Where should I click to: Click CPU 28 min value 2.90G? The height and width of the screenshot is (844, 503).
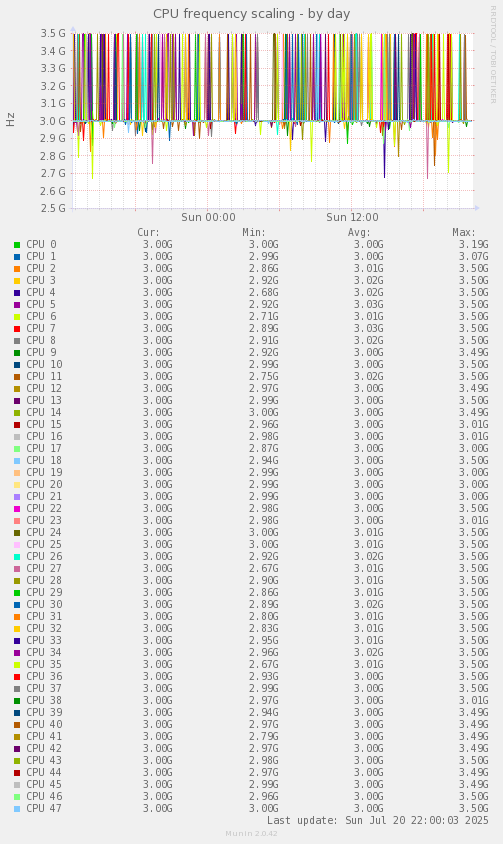coord(263,581)
